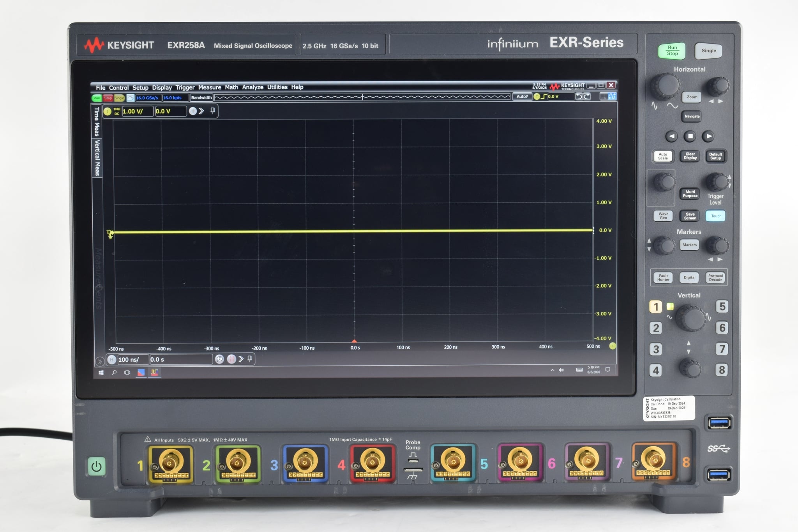Click the 16.0 kpts memory depth field
This screenshot has width=798, height=532.
tap(175, 98)
